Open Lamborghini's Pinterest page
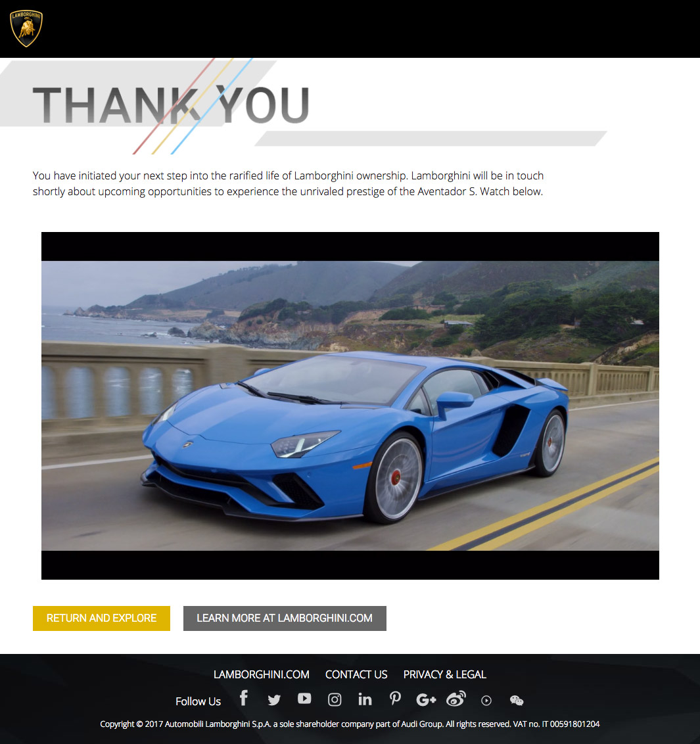The width and height of the screenshot is (700, 744). pos(395,699)
